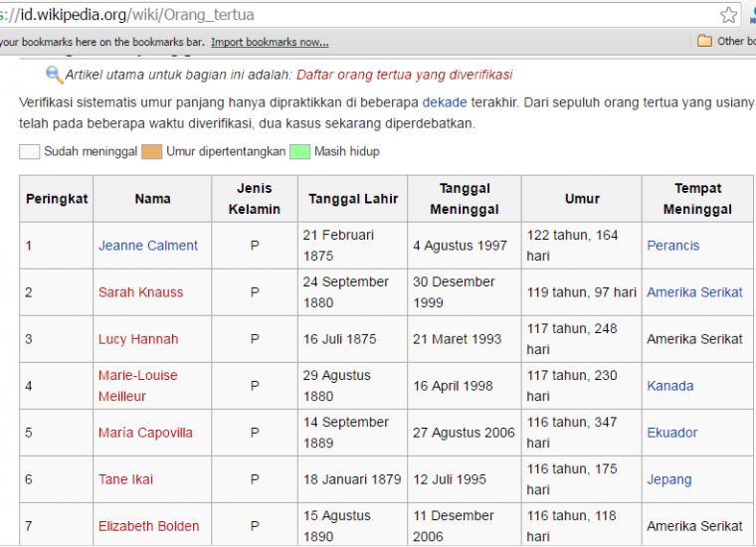Click the white Sudah meninggal legend swatch
Image resolution: width=756 pixels, height=547 pixels.
(x=30, y=152)
